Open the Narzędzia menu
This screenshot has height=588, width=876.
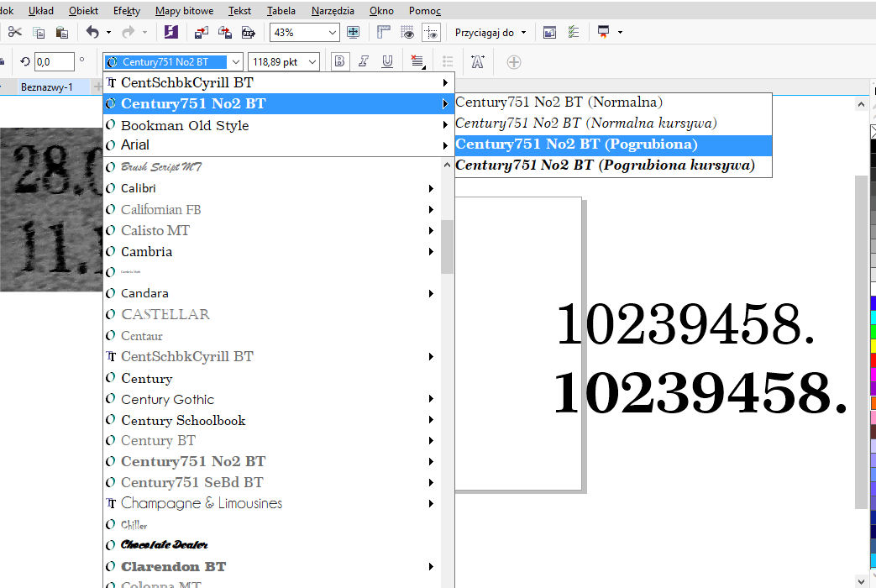pos(333,11)
